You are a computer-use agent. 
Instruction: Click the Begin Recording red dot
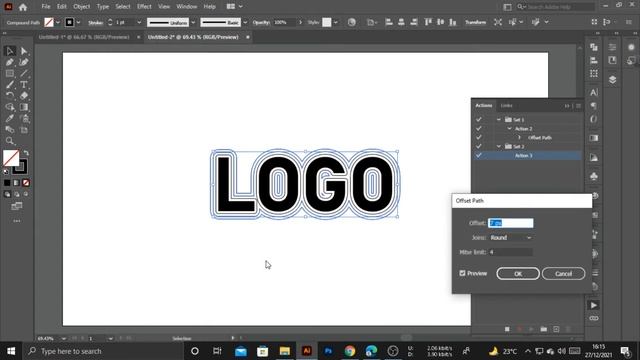(x=519, y=329)
